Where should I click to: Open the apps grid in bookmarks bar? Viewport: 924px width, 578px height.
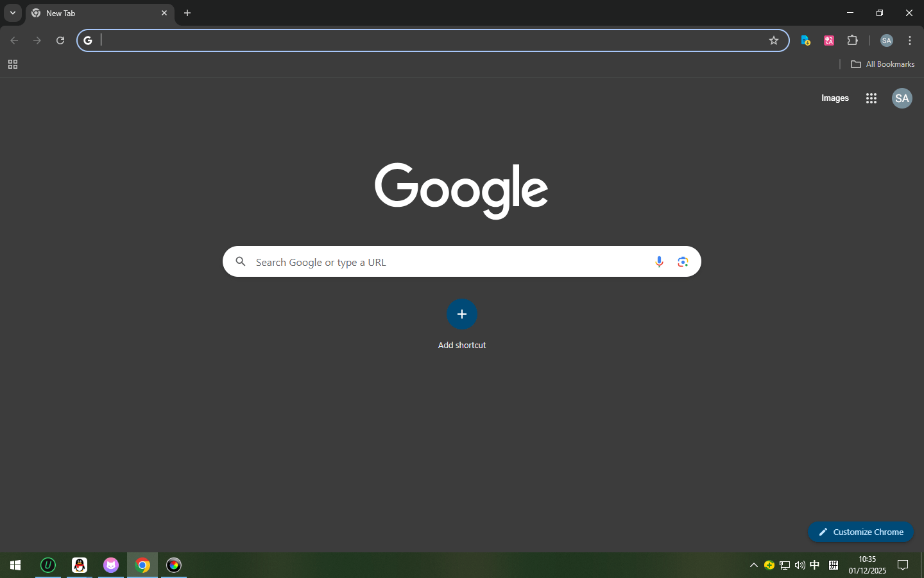[13, 64]
